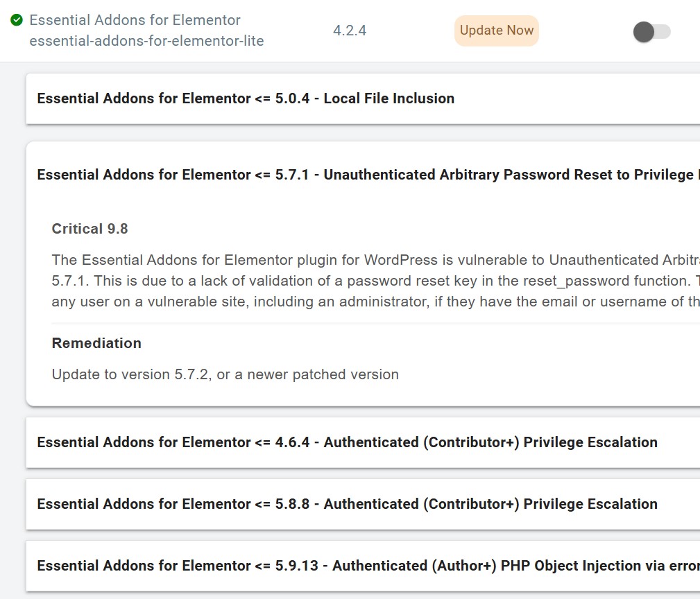Expand the 4.6.4 Privilege Escalation entry
This screenshot has height=599, width=700.
(x=363, y=442)
